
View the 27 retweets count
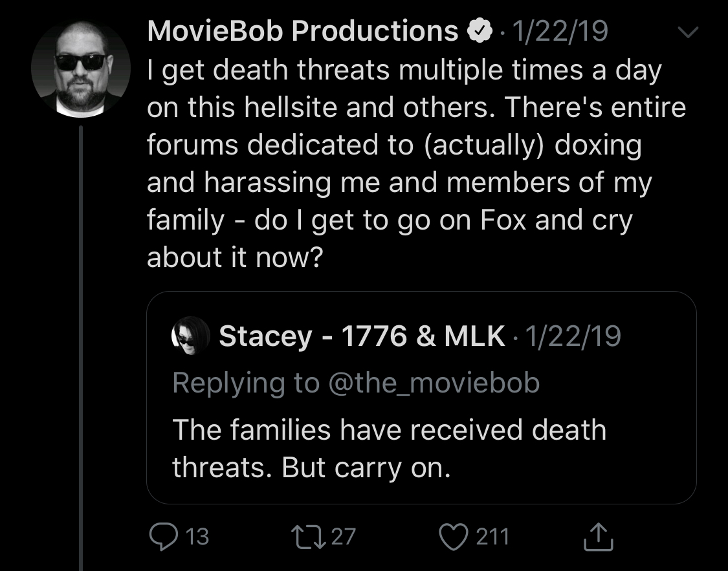[344, 537]
